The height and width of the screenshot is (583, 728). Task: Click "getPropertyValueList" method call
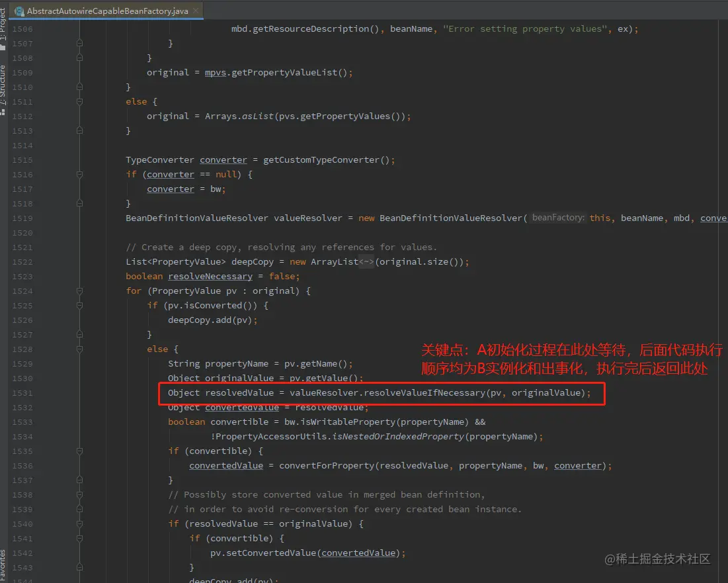coord(284,73)
